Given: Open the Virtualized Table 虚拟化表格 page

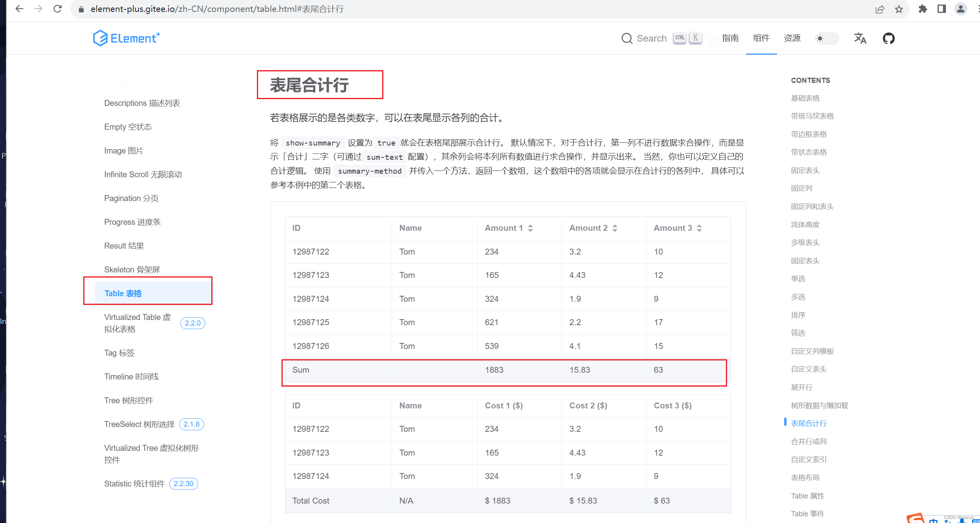Looking at the screenshot, I should (137, 323).
